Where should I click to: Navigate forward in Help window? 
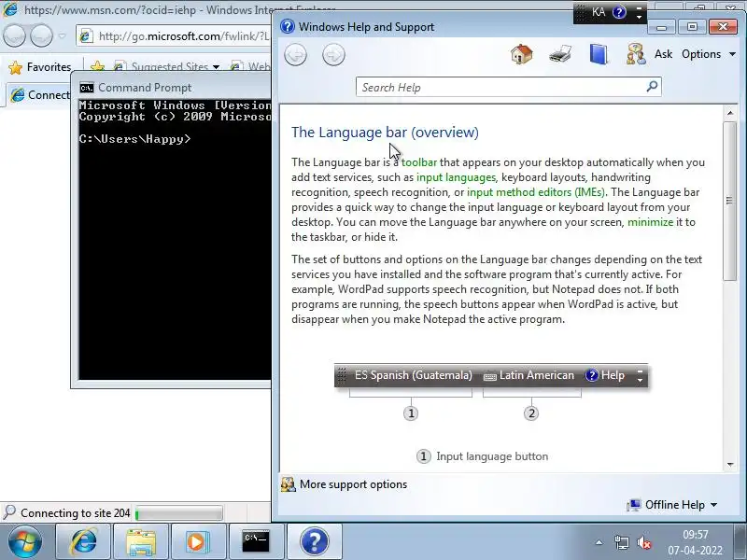(333, 54)
